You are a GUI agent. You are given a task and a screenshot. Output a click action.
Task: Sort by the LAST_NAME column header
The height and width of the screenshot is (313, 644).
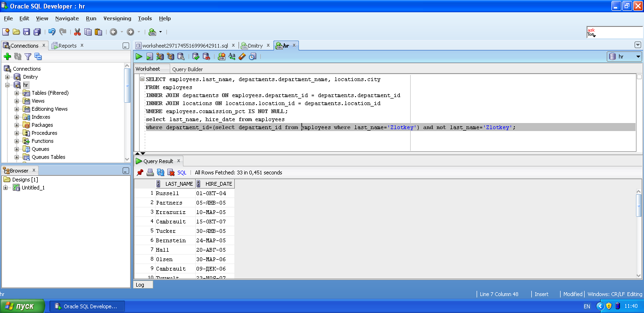[x=175, y=184]
